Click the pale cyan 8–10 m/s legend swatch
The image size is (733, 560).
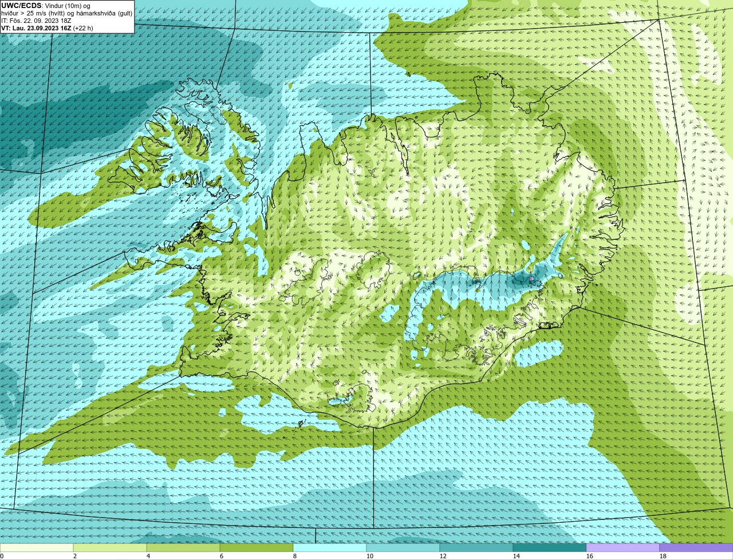(330, 547)
